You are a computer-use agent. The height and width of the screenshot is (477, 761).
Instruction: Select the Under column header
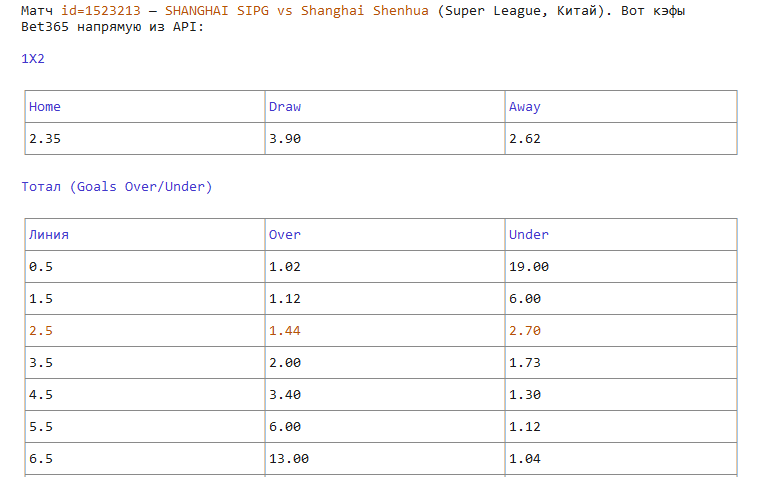click(621, 235)
